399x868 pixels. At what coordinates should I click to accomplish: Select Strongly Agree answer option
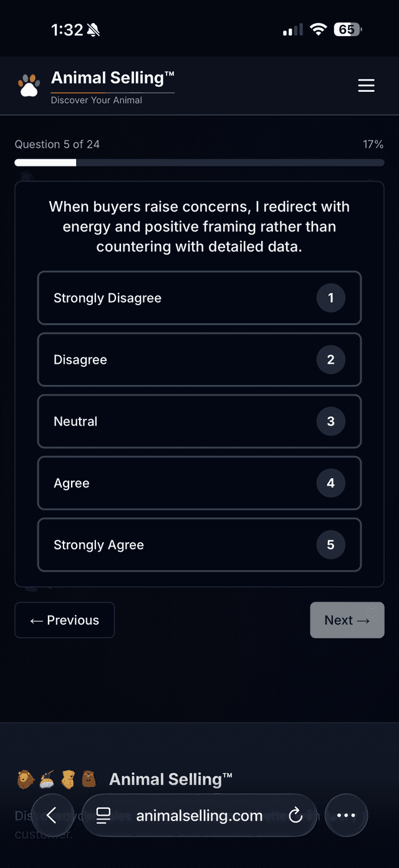[199, 545]
